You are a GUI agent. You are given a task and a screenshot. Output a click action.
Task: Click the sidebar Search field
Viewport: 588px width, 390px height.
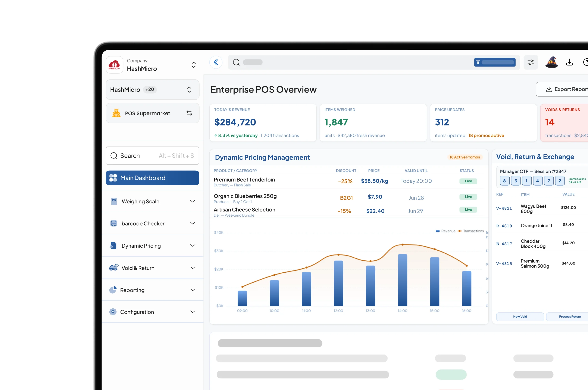(x=152, y=156)
